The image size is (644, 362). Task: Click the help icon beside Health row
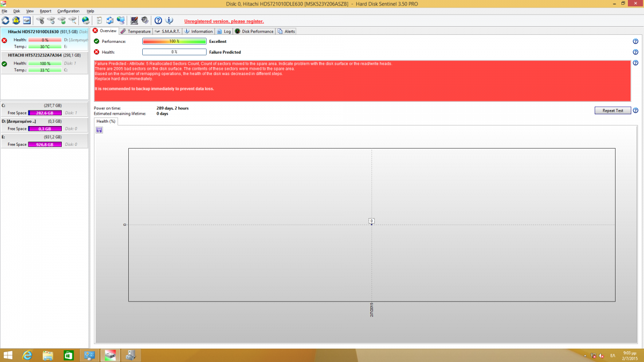[635, 52]
